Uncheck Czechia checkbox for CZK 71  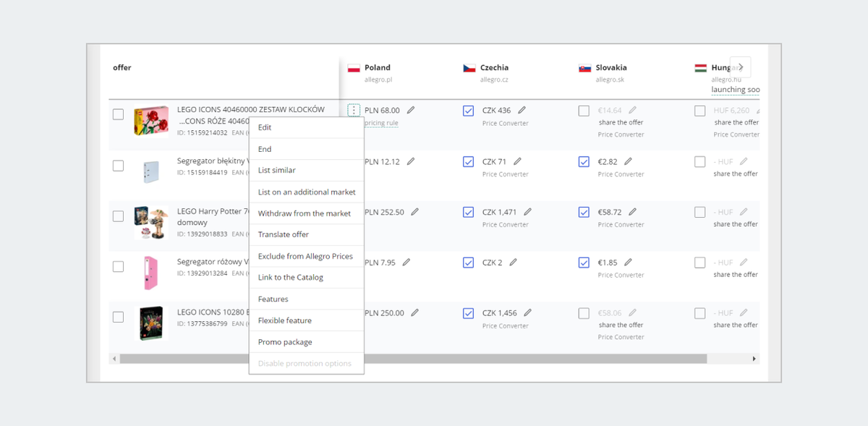click(x=468, y=161)
